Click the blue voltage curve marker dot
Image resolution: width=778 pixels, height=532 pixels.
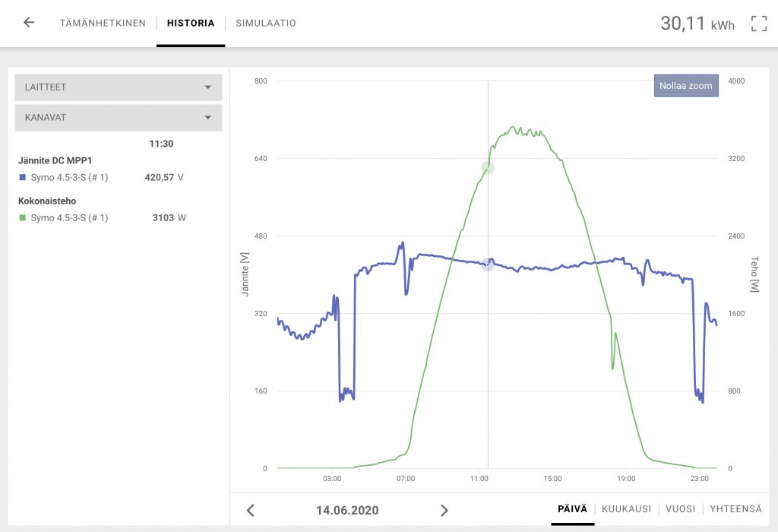pos(488,264)
